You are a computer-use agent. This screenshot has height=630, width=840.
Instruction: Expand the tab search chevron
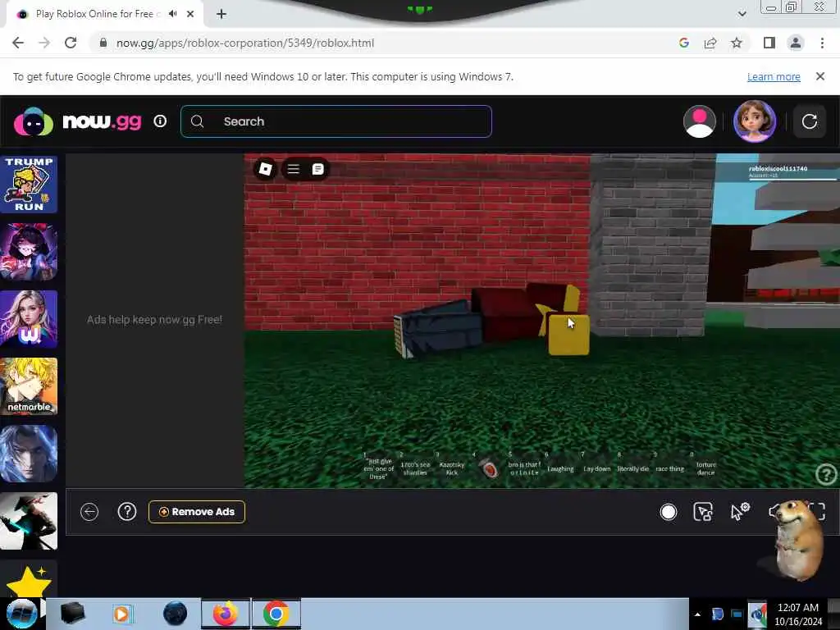(x=742, y=14)
